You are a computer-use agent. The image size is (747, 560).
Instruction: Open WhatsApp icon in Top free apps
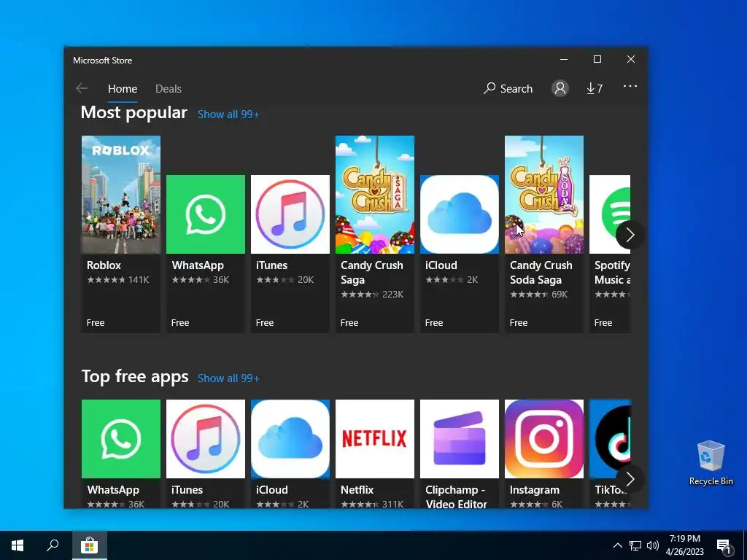[121, 438]
